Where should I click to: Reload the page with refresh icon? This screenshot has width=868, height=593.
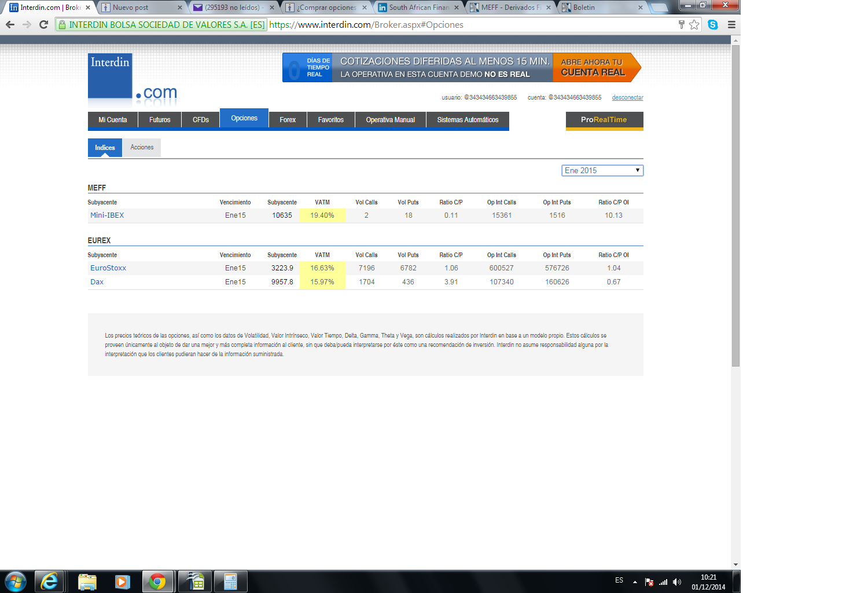(x=43, y=24)
